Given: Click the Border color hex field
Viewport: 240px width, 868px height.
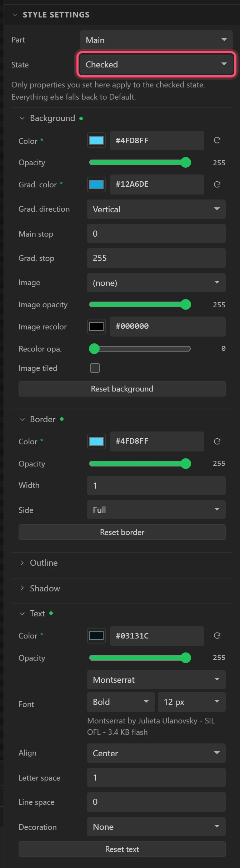Looking at the screenshot, I should pyautogui.click(x=157, y=441).
